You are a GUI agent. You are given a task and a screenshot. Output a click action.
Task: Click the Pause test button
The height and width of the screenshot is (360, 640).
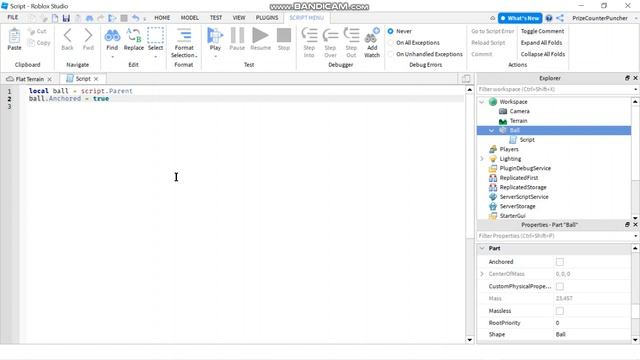click(x=237, y=36)
